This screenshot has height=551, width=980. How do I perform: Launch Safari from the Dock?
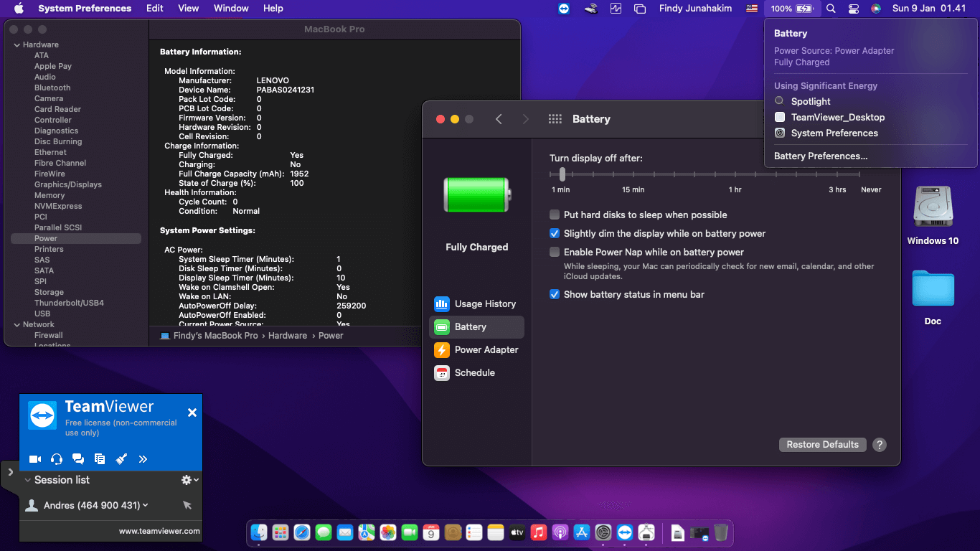[302, 532]
